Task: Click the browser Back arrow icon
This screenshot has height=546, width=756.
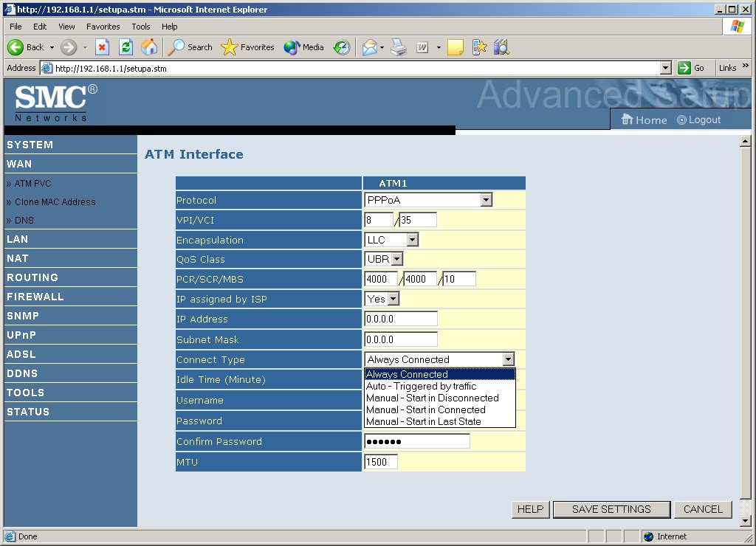Action: [x=16, y=47]
